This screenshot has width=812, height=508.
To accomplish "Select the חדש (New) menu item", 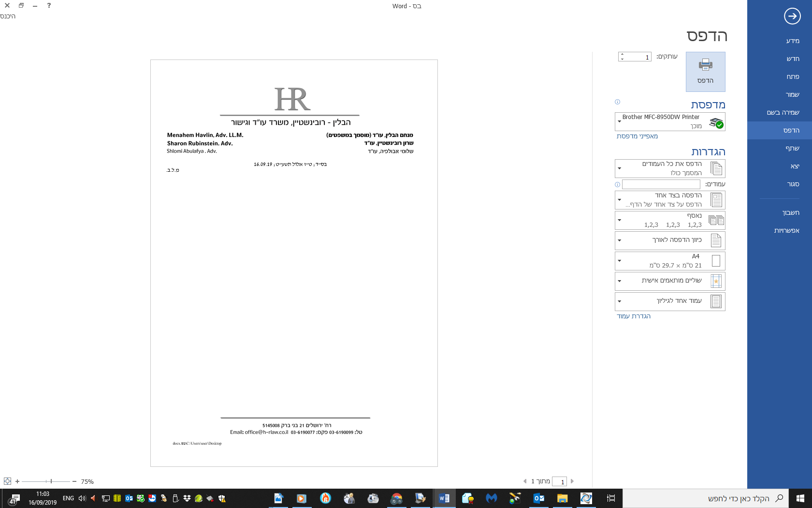I will [x=780, y=59].
